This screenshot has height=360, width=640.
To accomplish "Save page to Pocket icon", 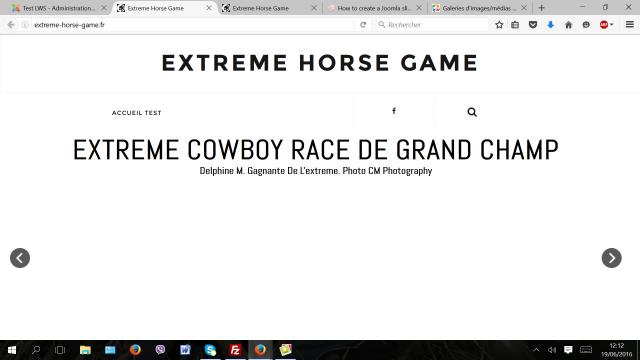I will 533,25.
